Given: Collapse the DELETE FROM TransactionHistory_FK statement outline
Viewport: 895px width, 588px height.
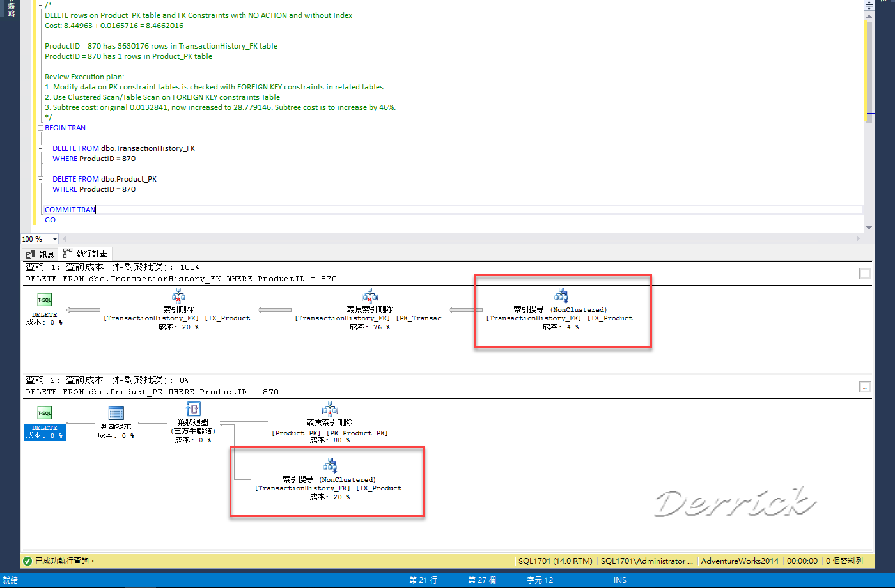Looking at the screenshot, I should (40, 148).
